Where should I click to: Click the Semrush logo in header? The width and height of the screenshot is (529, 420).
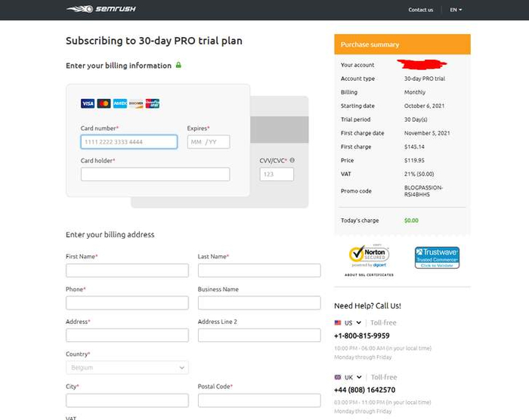[x=101, y=9]
